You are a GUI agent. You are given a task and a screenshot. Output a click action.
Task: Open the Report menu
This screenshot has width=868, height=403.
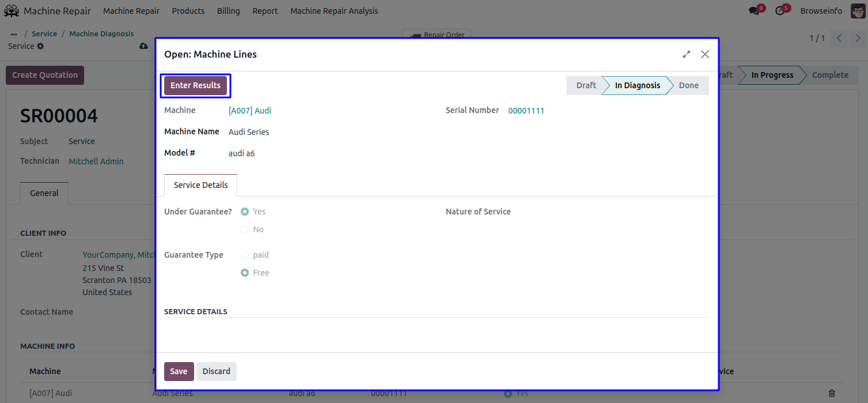click(x=265, y=11)
